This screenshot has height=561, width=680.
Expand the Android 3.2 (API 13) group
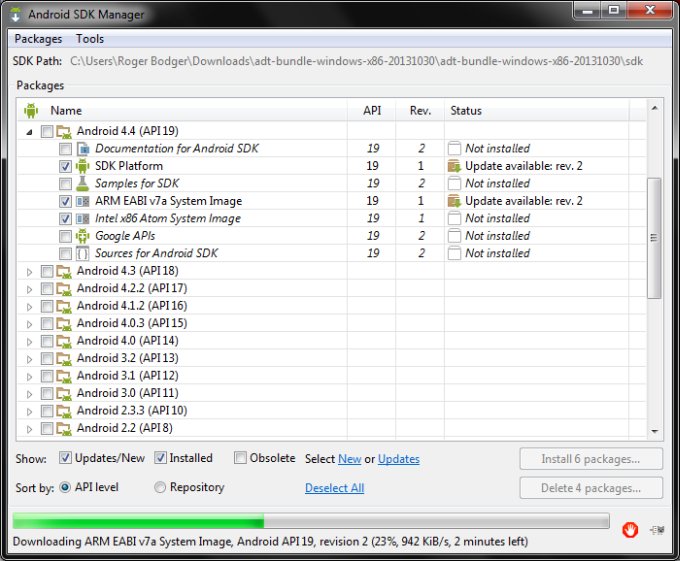point(29,359)
